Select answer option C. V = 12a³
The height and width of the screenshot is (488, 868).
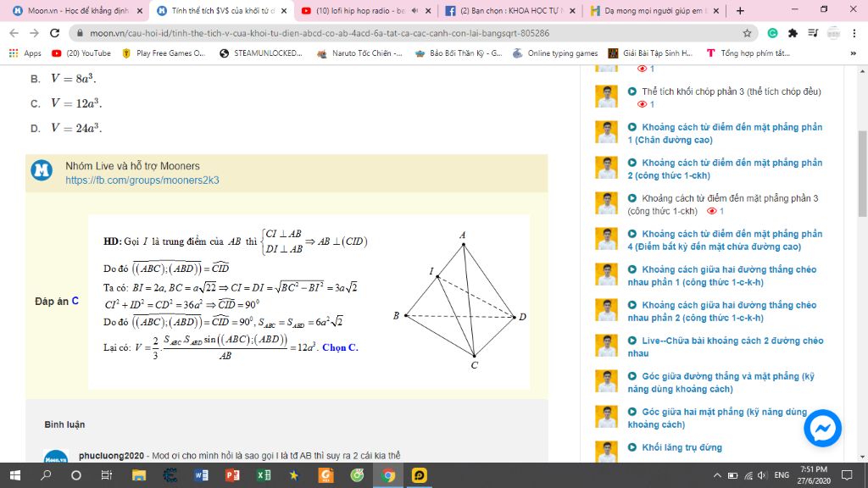tap(66, 103)
